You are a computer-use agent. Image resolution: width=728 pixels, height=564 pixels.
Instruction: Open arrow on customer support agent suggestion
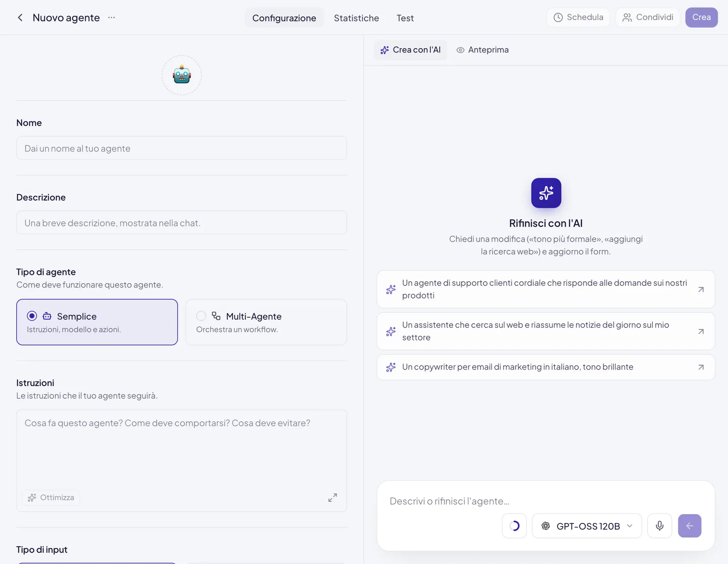click(701, 290)
